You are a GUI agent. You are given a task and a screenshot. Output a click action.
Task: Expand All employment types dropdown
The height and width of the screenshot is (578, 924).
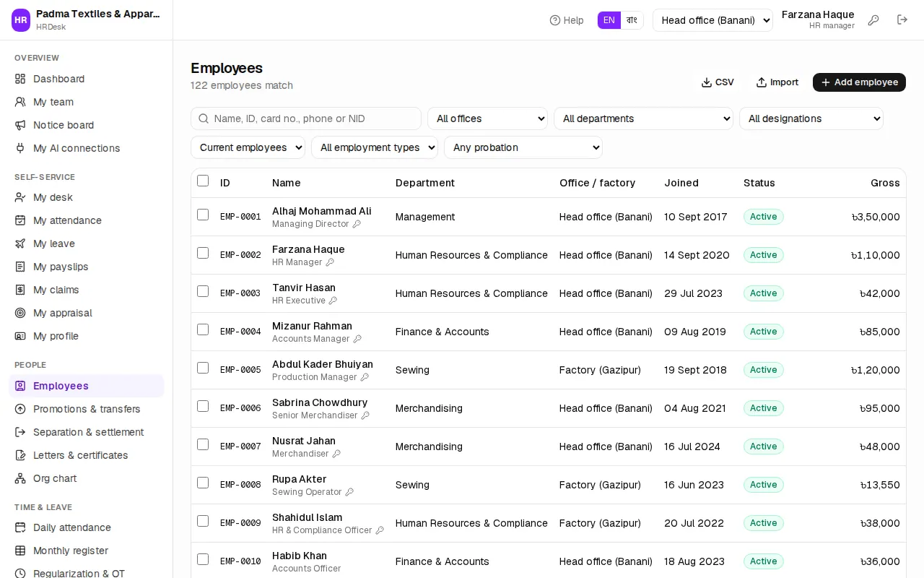click(x=375, y=147)
